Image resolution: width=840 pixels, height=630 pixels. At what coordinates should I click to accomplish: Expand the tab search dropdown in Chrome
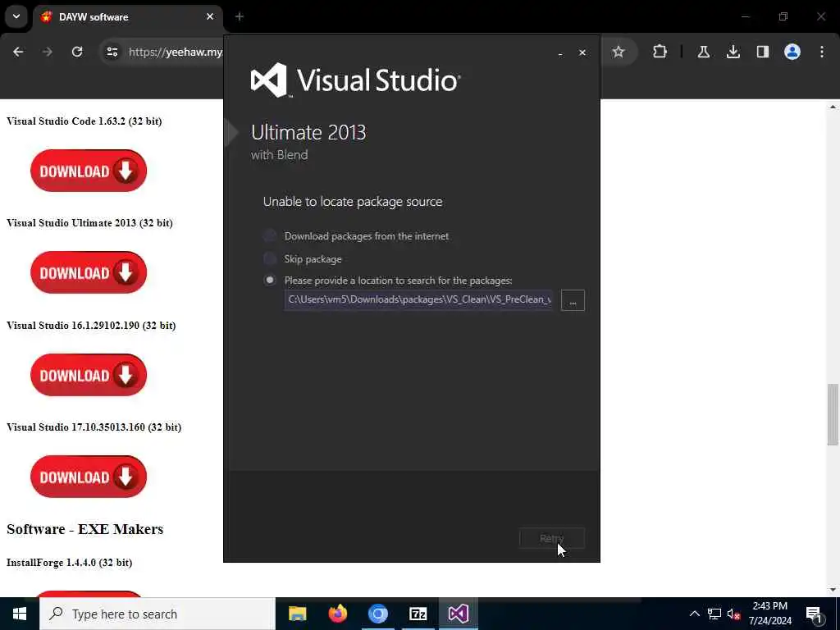[x=16, y=16]
